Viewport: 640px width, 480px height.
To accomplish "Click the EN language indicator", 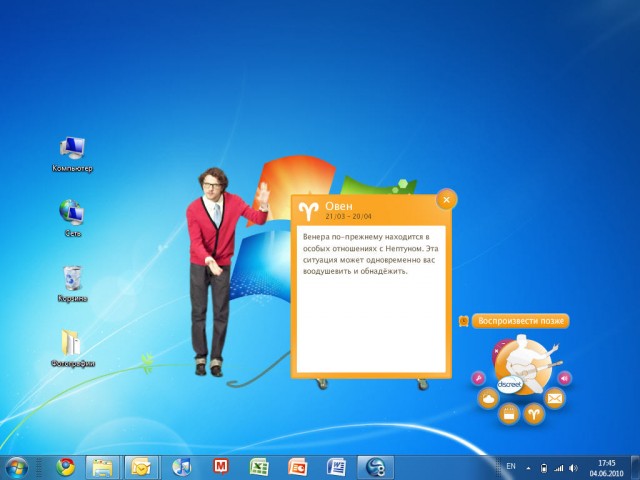I will click(511, 466).
